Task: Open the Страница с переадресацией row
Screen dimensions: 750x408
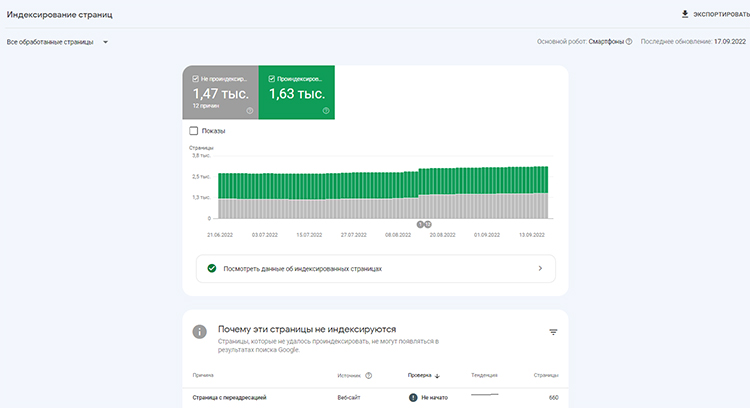Action: tap(230, 397)
